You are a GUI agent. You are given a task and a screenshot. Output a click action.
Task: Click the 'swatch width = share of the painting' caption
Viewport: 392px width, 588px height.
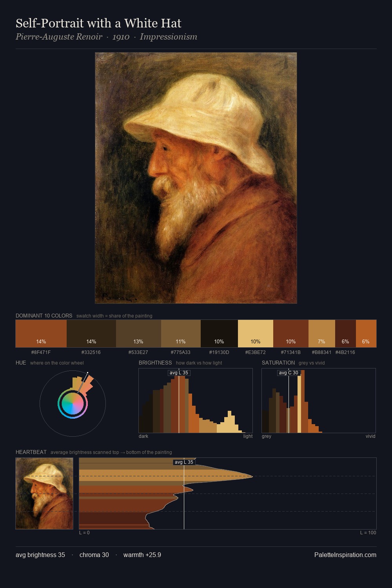click(114, 316)
